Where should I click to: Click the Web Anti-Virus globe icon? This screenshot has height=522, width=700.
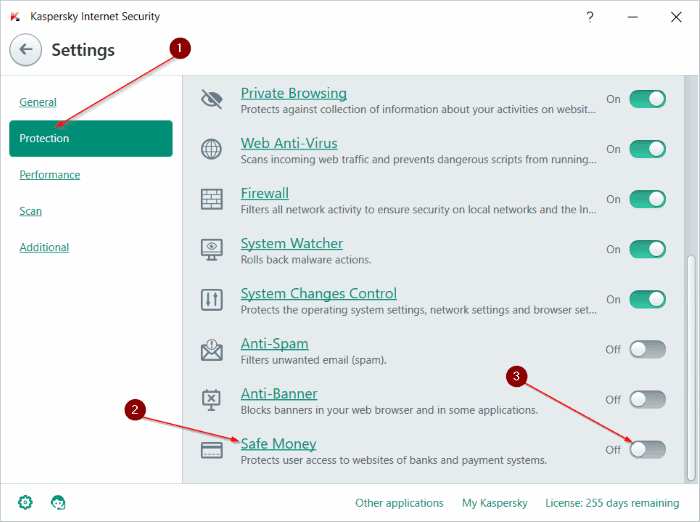pos(212,149)
